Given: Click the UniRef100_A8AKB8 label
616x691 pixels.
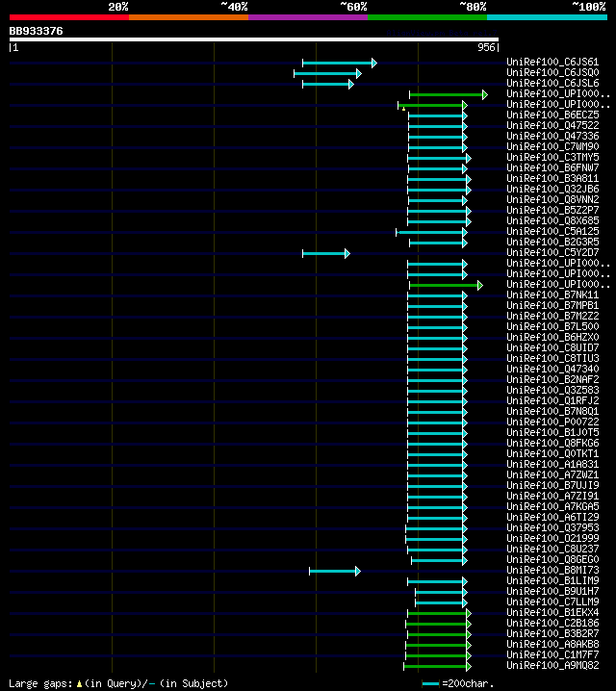Looking at the screenshot, I should [x=552, y=644].
